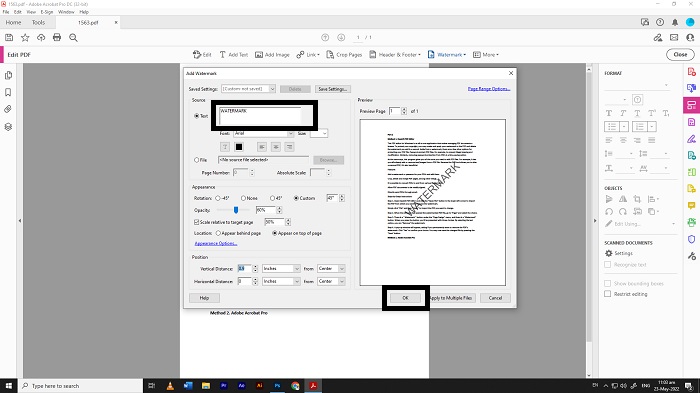Screen dimensions: 700x393
Task: Click the previous page up arrow icon
Action: pyautogui.click(x=325, y=38)
